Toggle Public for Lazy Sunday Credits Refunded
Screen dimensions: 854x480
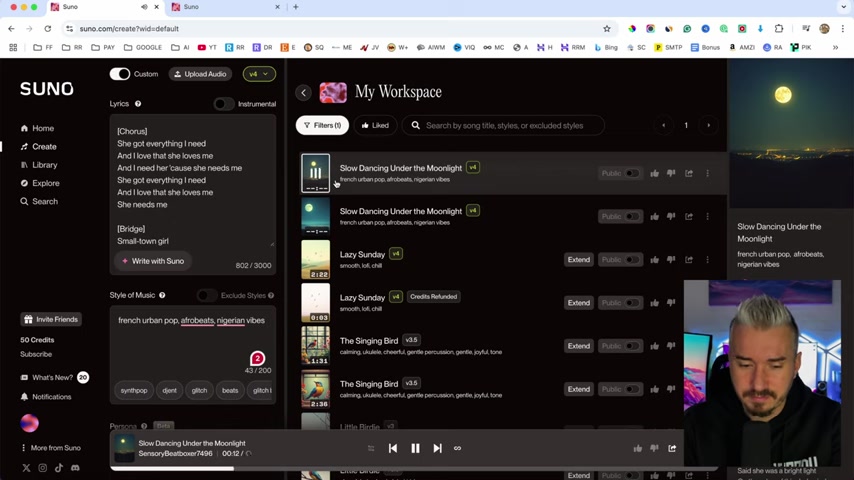(632, 302)
